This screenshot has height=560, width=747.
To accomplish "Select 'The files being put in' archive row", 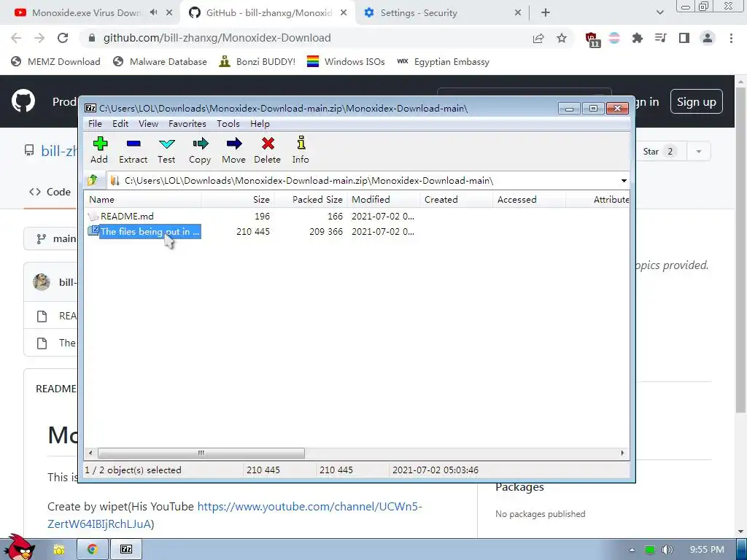I will coord(252,232).
